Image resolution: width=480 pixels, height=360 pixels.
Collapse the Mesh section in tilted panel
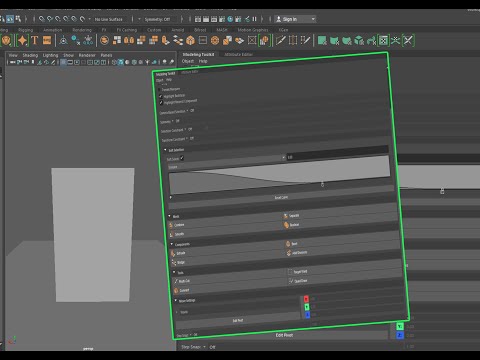170,216
